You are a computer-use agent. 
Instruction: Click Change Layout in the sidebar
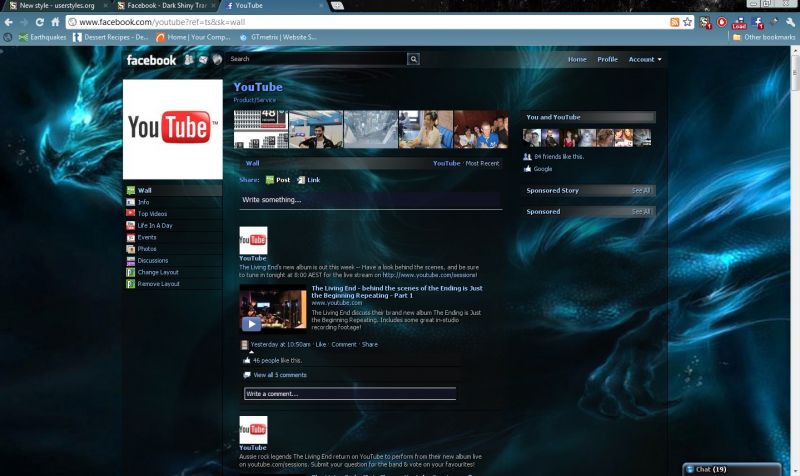click(173, 272)
